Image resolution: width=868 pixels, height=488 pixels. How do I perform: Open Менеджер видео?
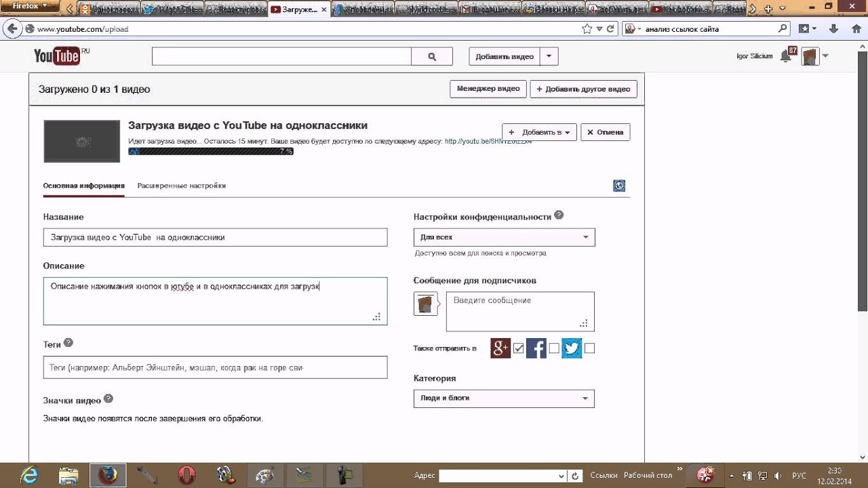tap(488, 89)
